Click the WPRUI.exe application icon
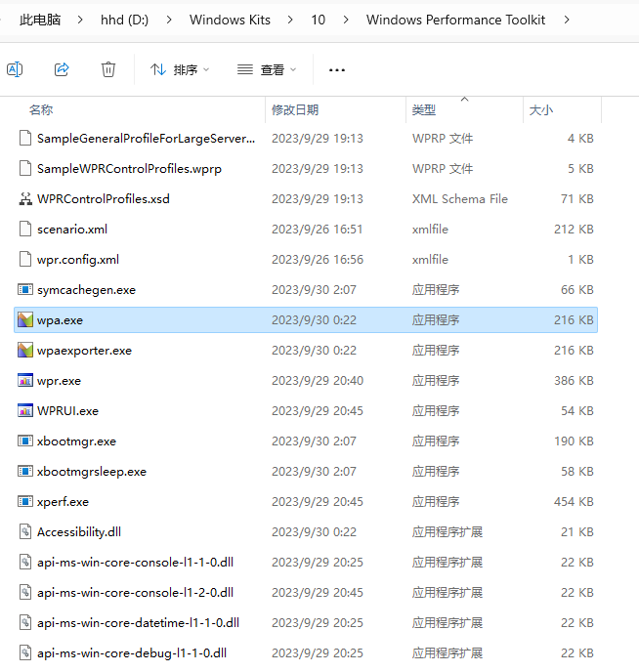 tap(25, 410)
